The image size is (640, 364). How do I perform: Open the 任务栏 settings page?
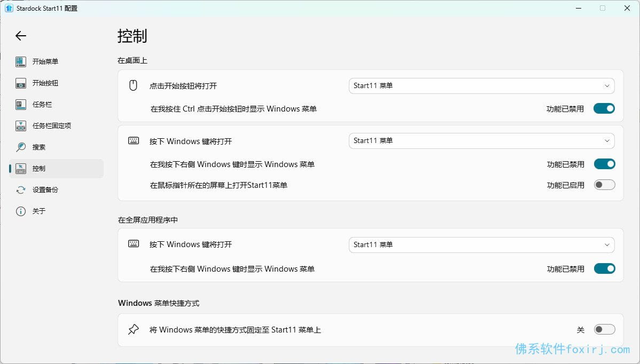click(x=56, y=105)
